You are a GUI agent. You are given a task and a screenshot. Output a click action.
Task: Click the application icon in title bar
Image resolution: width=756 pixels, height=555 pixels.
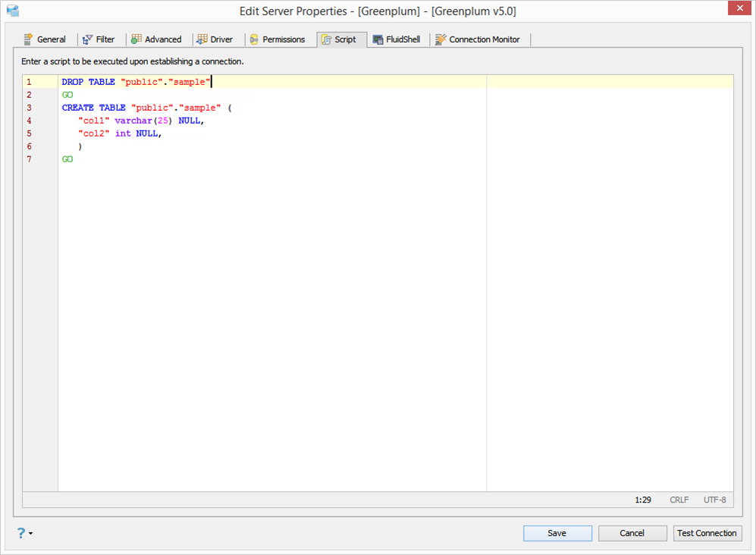click(12, 11)
